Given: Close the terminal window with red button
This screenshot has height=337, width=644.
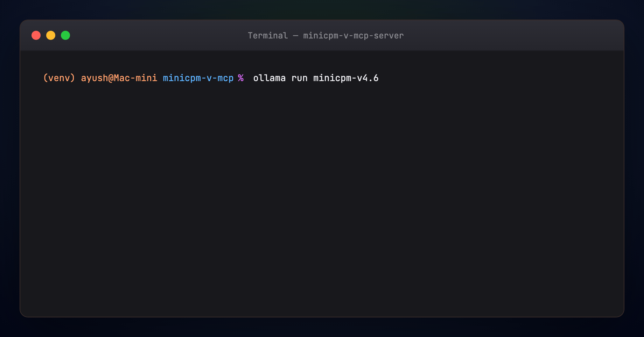Looking at the screenshot, I should coord(36,35).
